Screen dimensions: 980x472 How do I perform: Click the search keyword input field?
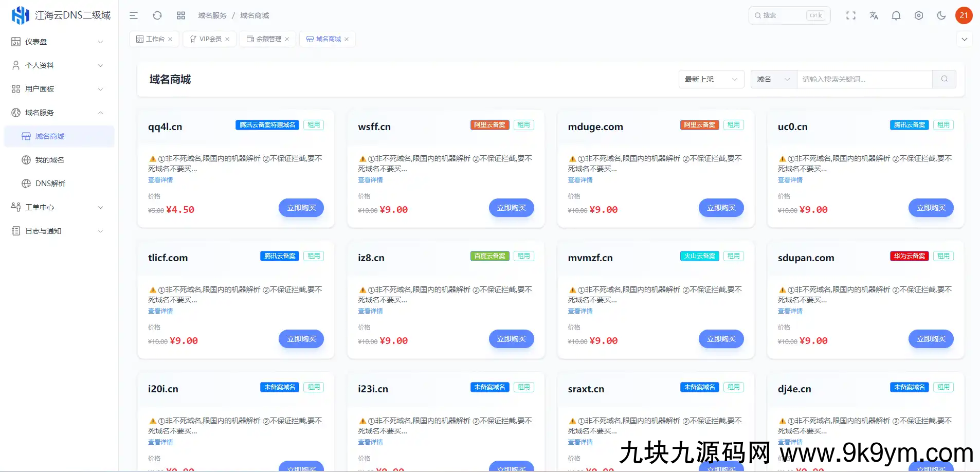864,79
